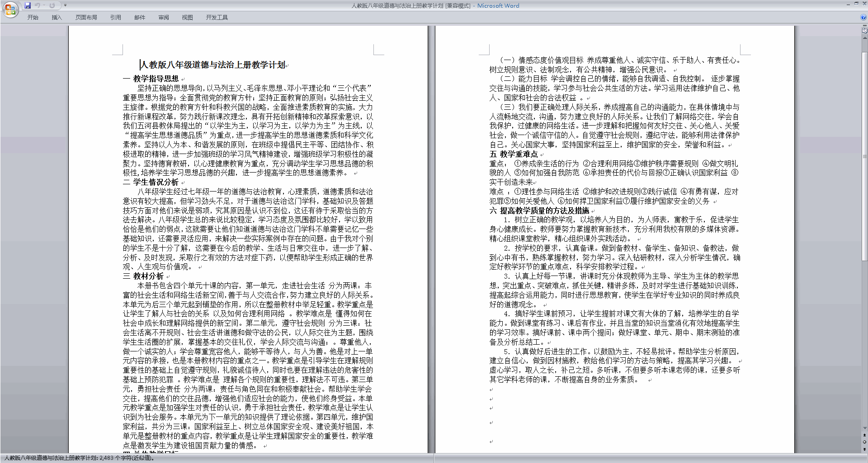Toggle the ruler icon above the scrollbar
Viewport: 868px width, 463px height.
point(864,31)
